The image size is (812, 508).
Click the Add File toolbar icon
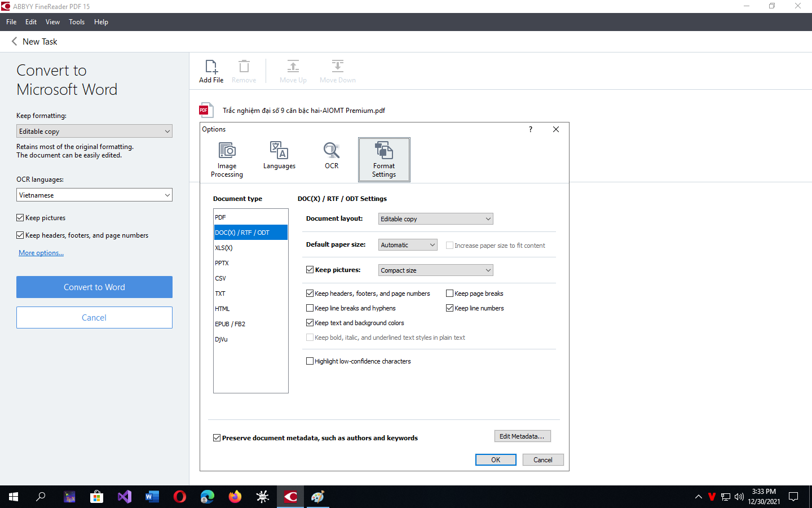[211, 72]
